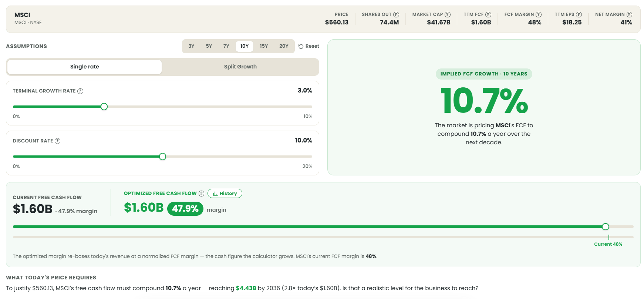Click the Discount Rate slider handle
The image size is (644, 299).
(x=163, y=157)
